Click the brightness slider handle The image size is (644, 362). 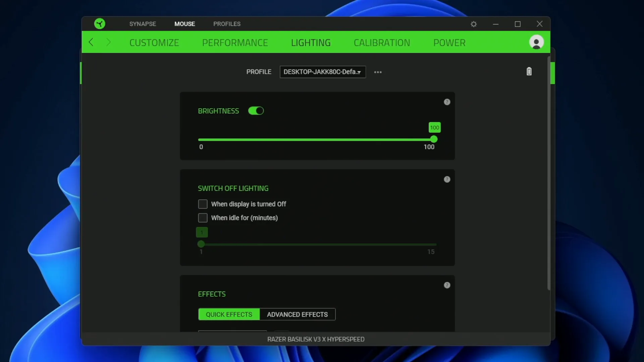coord(434,139)
